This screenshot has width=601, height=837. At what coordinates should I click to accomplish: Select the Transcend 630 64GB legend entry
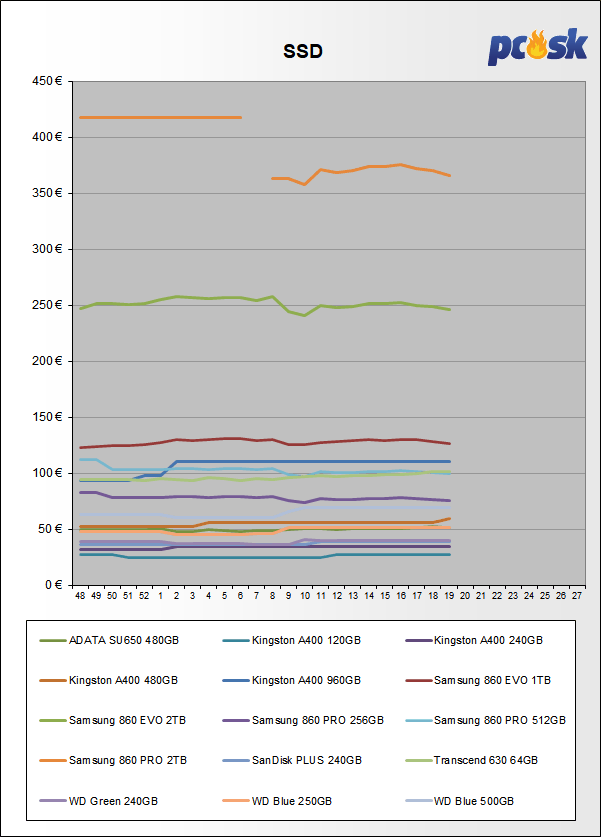pyautogui.click(x=472, y=760)
